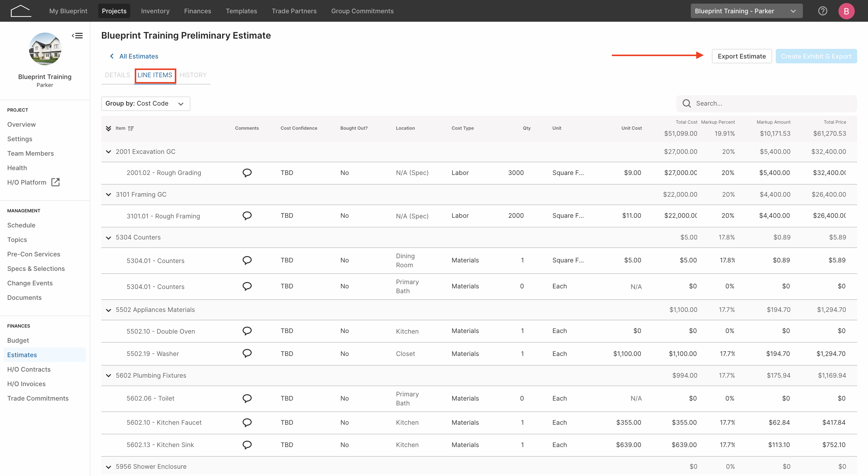868x476 pixels.
Task: Open H/O Invoices in the sidebar
Action: tap(26, 384)
